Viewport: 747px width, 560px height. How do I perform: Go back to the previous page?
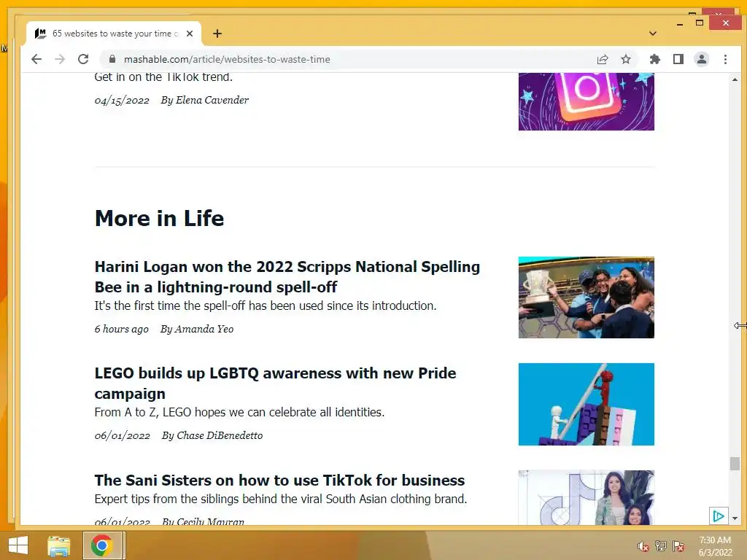click(36, 59)
